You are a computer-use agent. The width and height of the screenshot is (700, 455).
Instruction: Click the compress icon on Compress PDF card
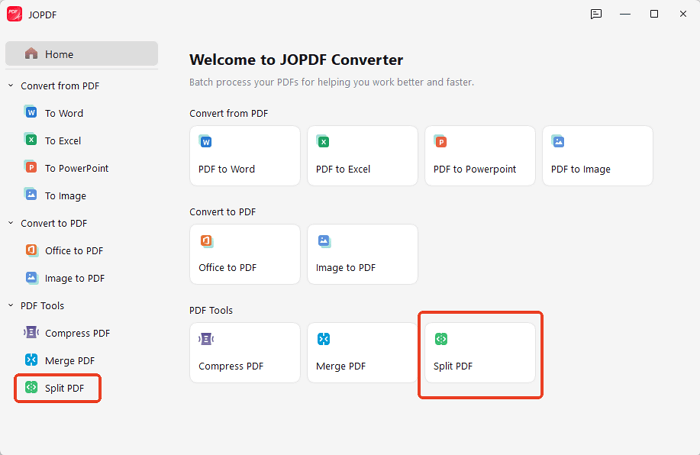pyautogui.click(x=206, y=339)
